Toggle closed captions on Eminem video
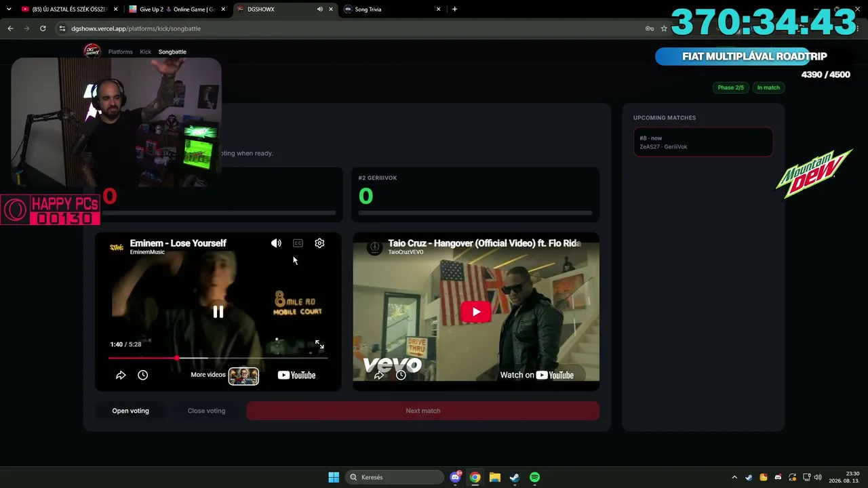This screenshot has width=868, height=488. (298, 243)
